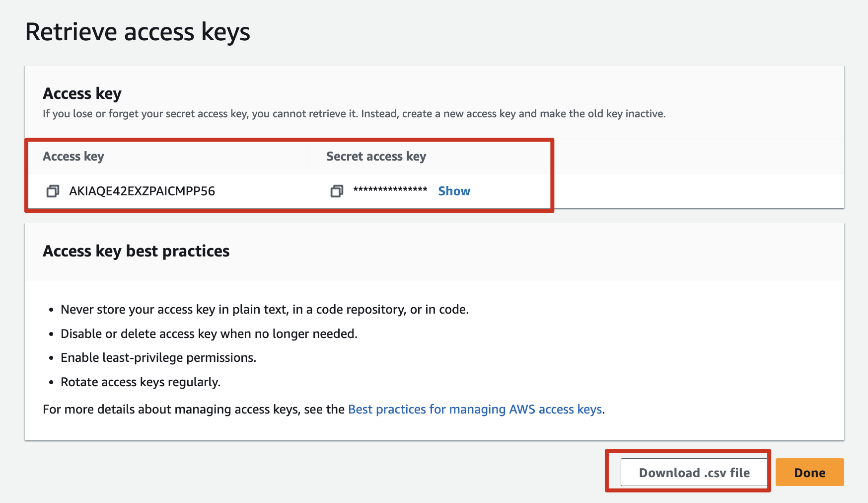This screenshot has height=503, width=868.
Task: Open Best practices for managing AWS access keys
Action: pyautogui.click(x=475, y=409)
